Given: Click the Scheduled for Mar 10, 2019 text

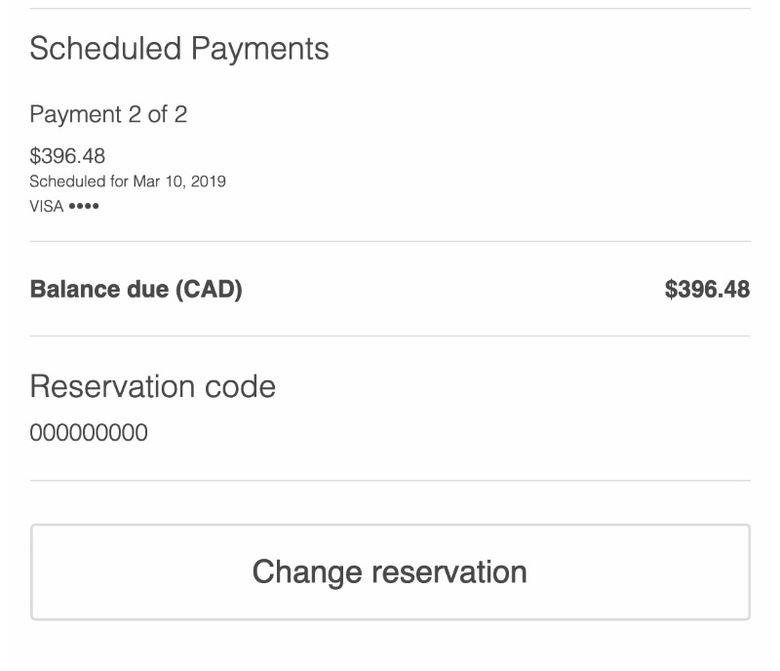Looking at the screenshot, I should coord(127,181).
